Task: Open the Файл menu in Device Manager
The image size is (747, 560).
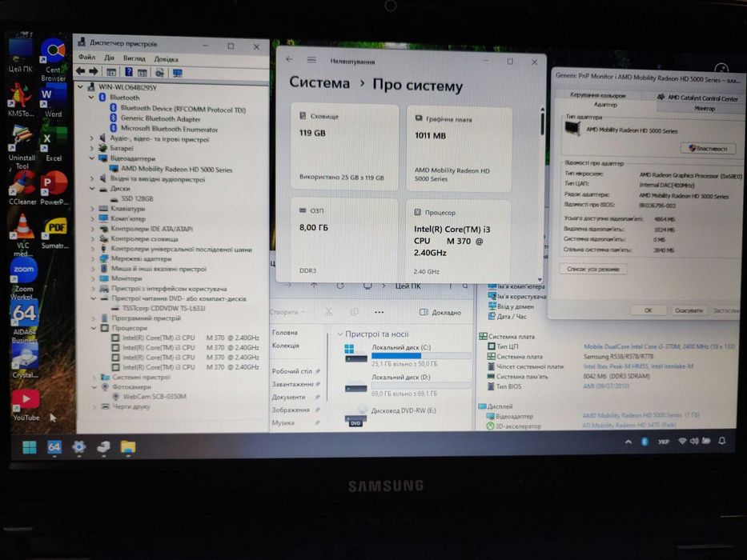Action: click(86, 57)
